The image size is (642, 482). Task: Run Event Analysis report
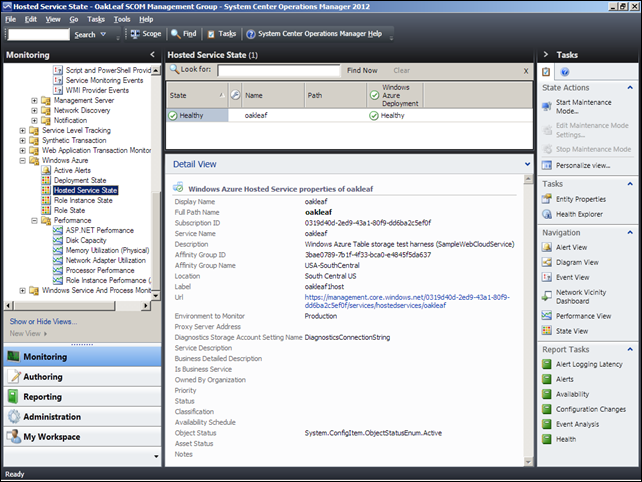pos(577,424)
